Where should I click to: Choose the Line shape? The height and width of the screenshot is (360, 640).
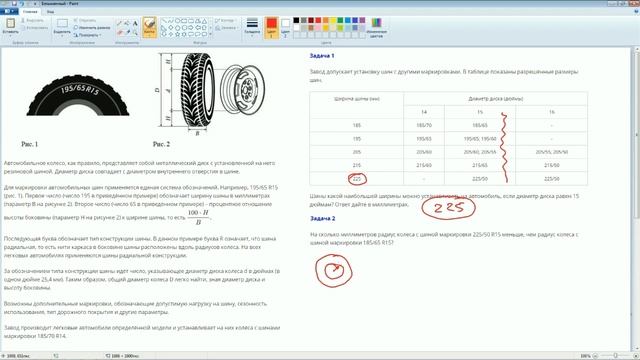(x=164, y=20)
